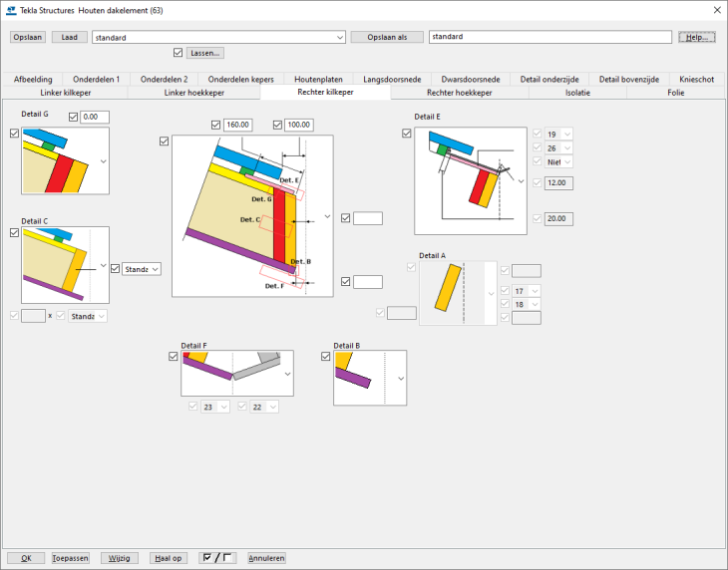The image size is (728, 570).
Task: Toggle checkbox next to Lassen button
Action: (x=178, y=53)
